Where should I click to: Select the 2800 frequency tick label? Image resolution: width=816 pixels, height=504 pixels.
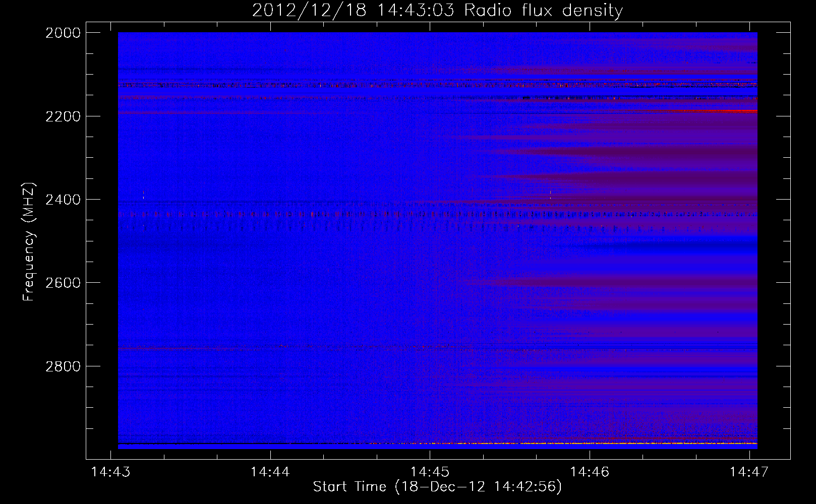tap(63, 366)
